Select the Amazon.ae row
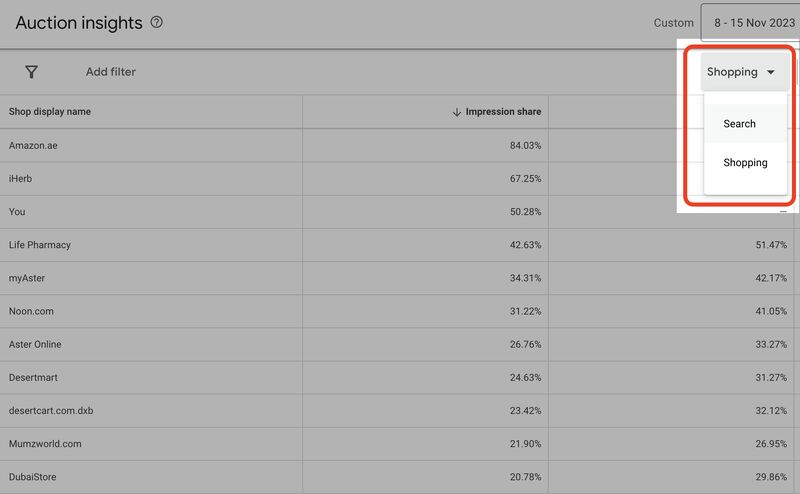Screen dimensions: 800x494 click(x=400, y=145)
